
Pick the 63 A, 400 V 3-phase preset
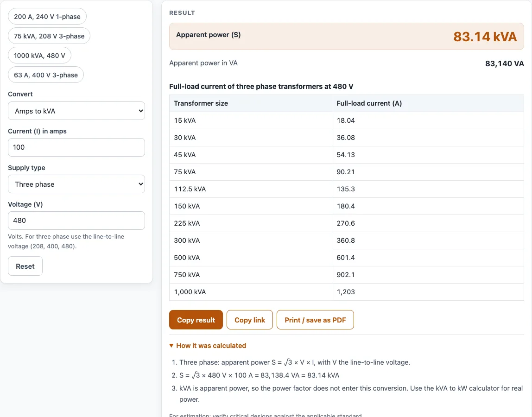coord(46,75)
